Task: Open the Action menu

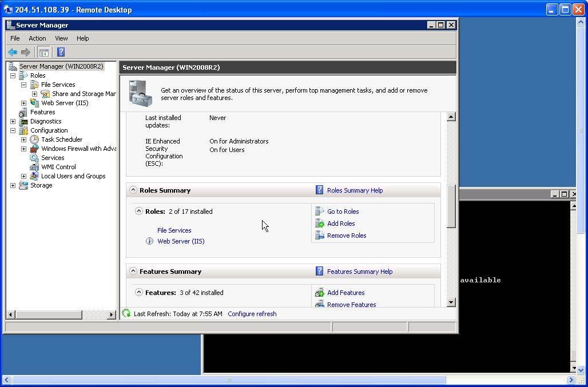Action: pos(37,38)
